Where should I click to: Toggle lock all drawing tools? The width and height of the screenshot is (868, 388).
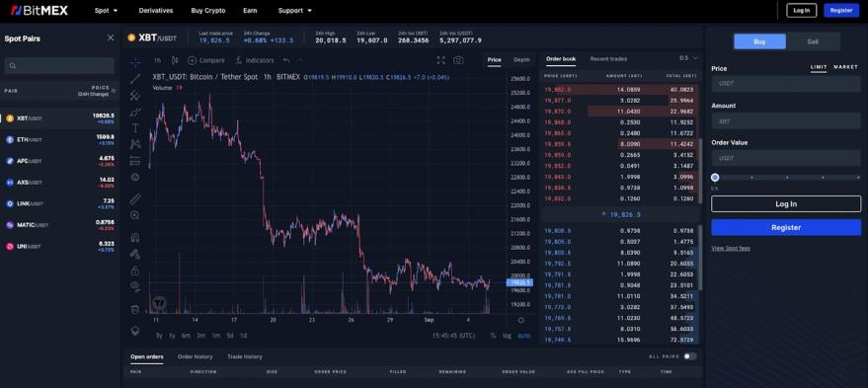(x=135, y=271)
